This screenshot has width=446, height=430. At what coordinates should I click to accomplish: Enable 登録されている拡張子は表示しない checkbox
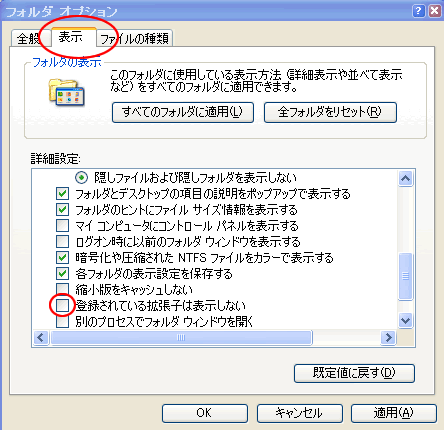tap(62, 305)
